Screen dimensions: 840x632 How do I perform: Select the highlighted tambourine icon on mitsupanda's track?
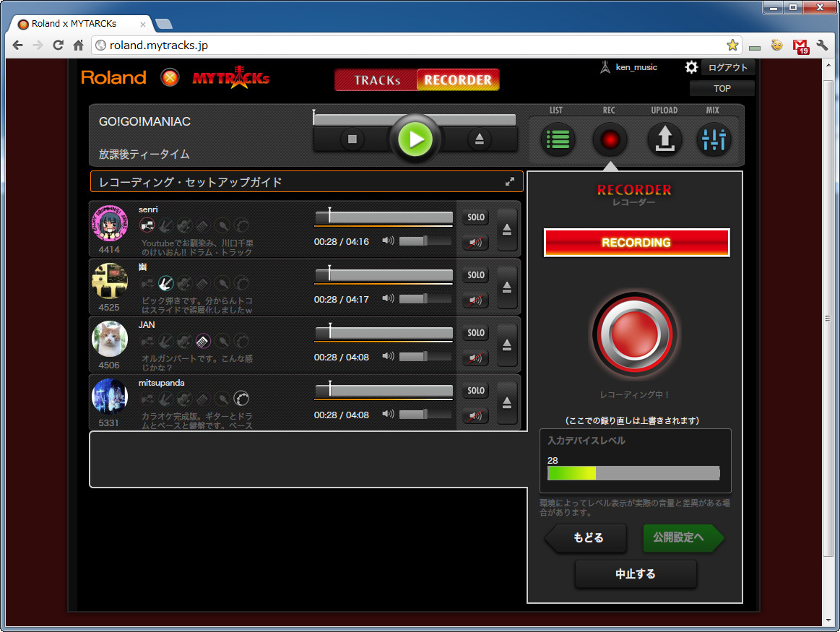(x=242, y=399)
